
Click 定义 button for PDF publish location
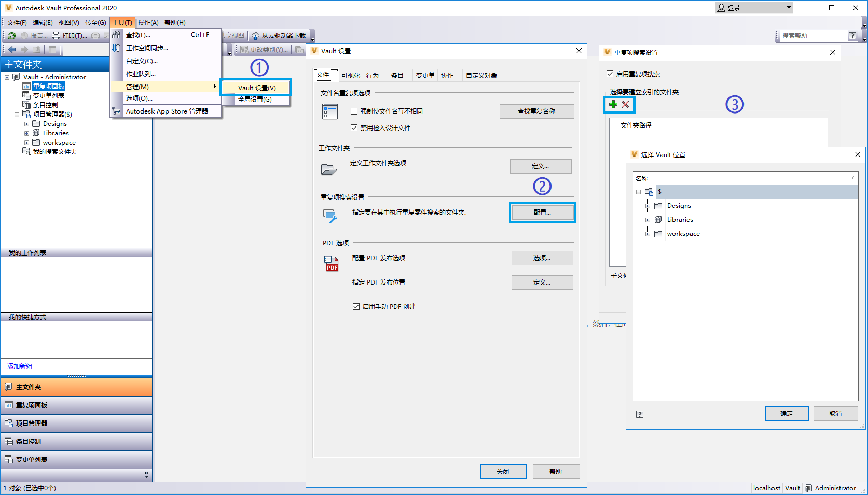542,282
